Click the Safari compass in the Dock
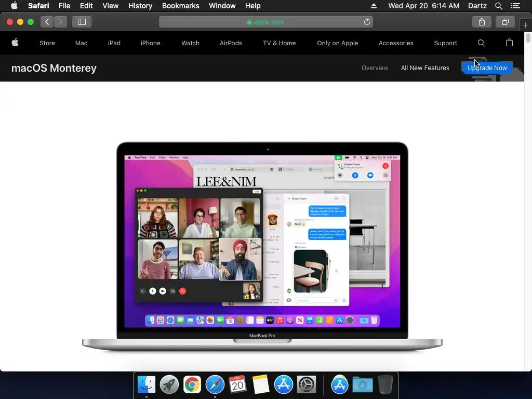 coord(215,385)
